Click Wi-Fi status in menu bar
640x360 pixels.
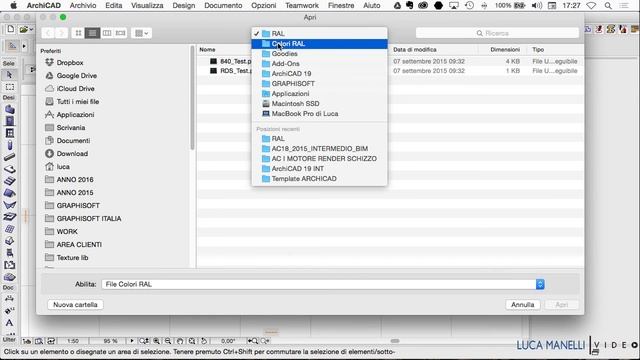(x=591, y=6)
